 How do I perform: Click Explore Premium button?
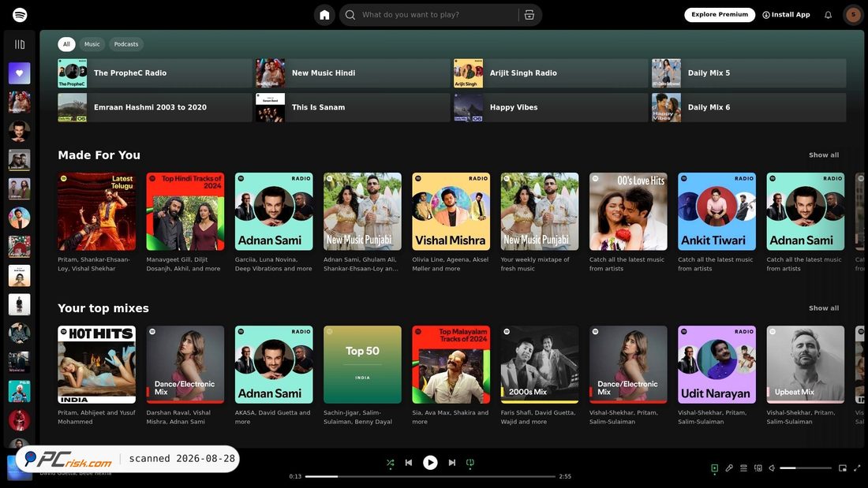720,15
